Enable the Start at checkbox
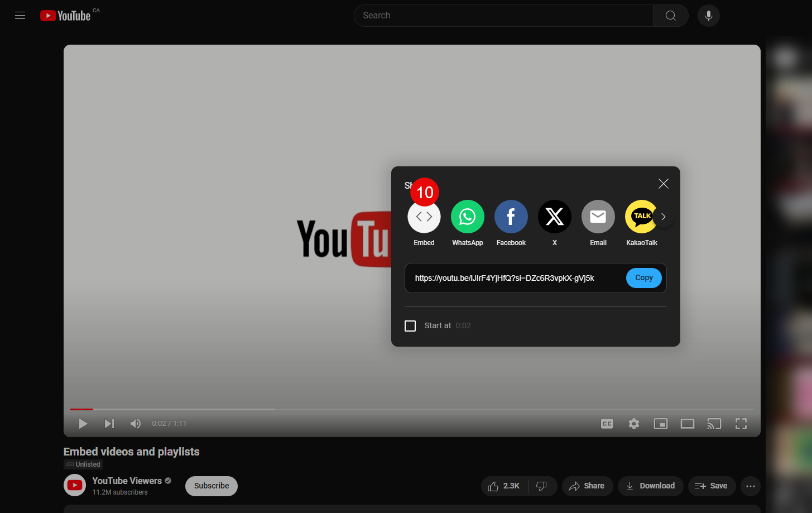This screenshot has height=513, width=812. [410, 326]
